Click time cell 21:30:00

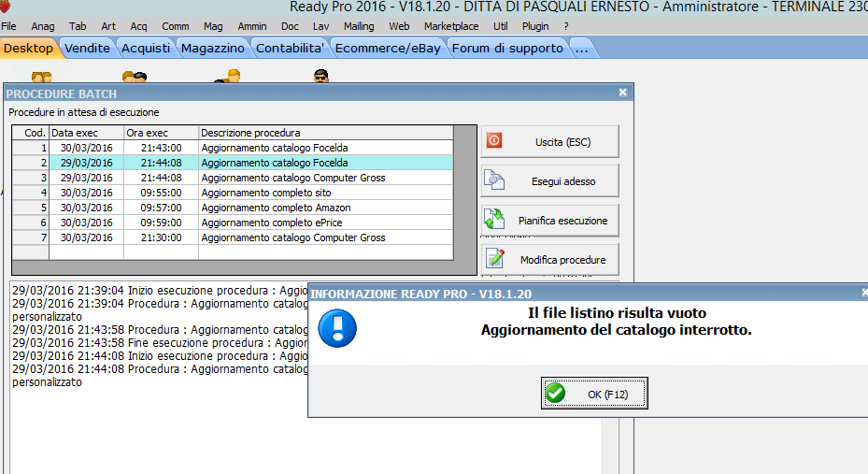click(161, 237)
